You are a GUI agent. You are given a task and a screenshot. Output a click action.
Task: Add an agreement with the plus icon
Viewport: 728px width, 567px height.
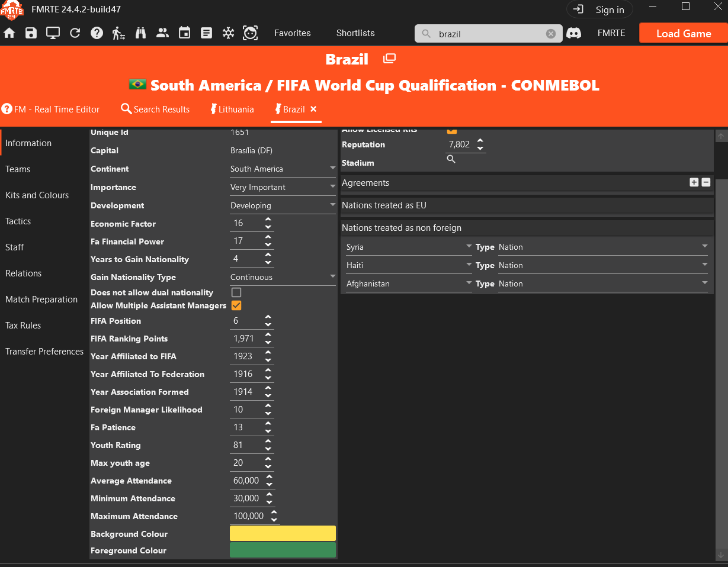pos(694,182)
